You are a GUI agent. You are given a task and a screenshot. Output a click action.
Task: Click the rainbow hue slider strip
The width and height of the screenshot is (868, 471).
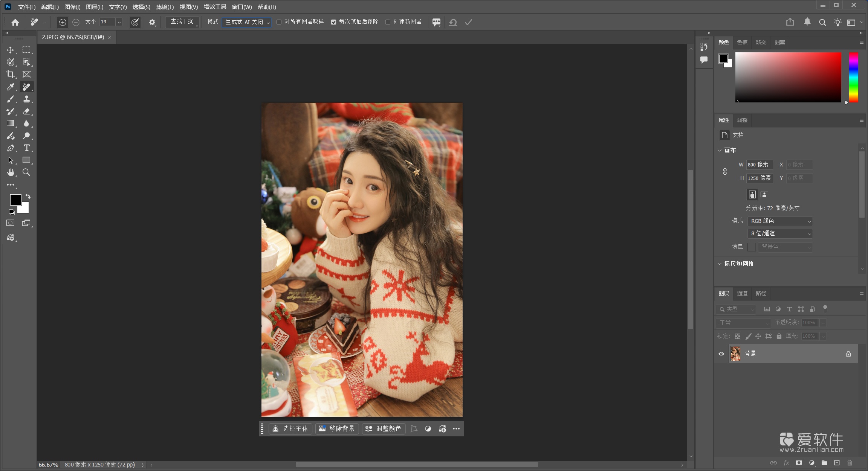click(x=853, y=77)
